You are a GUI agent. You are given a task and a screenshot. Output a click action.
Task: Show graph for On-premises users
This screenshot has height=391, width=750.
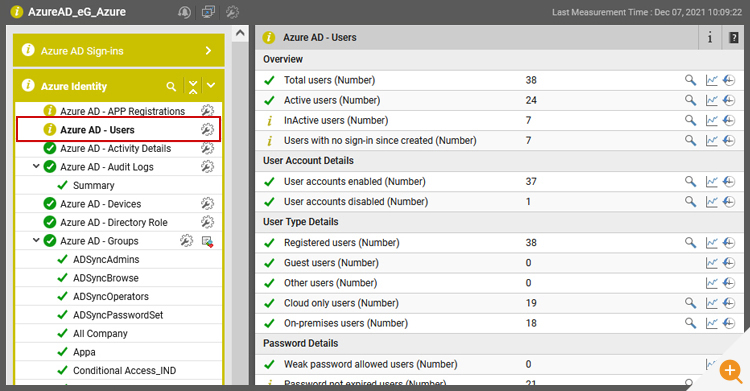tap(711, 323)
